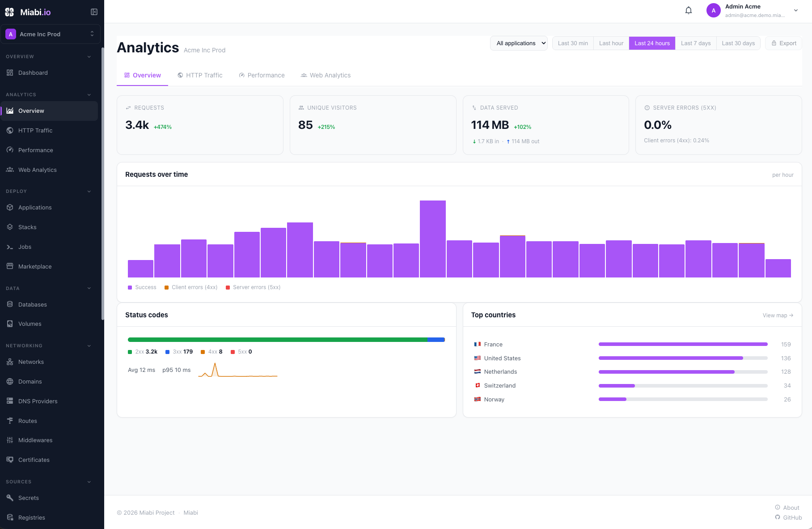Click the Miabi.io logo icon

(9, 12)
